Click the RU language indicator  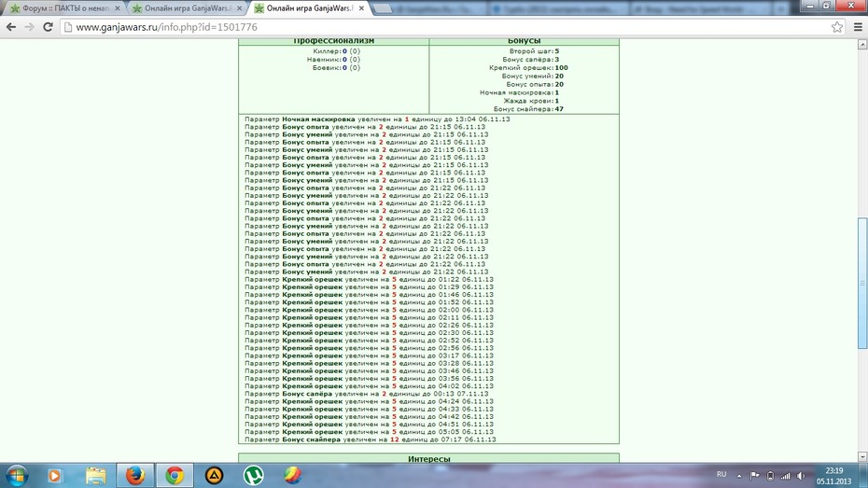click(x=721, y=474)
